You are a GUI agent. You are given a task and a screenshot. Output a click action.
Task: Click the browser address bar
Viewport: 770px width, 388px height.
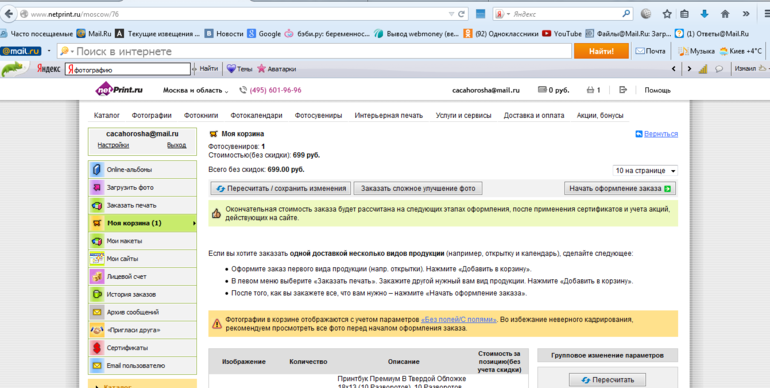click(x=236, y=14)
